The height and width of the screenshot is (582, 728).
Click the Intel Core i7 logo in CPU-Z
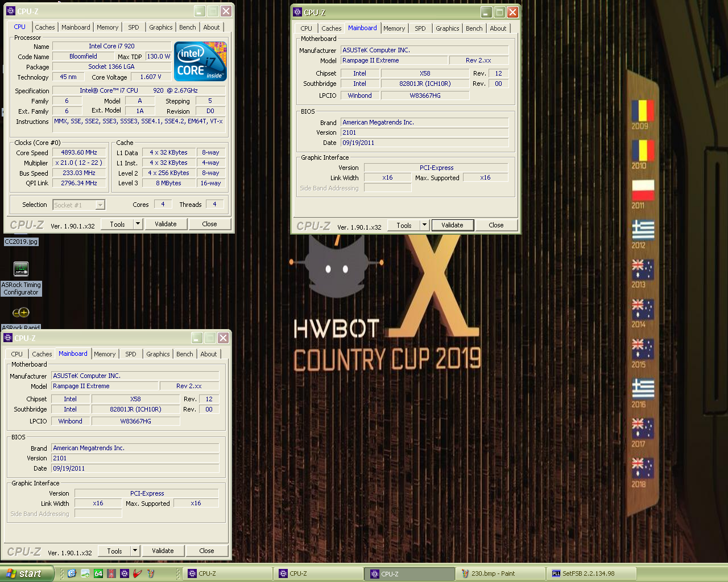pos(200,61)
